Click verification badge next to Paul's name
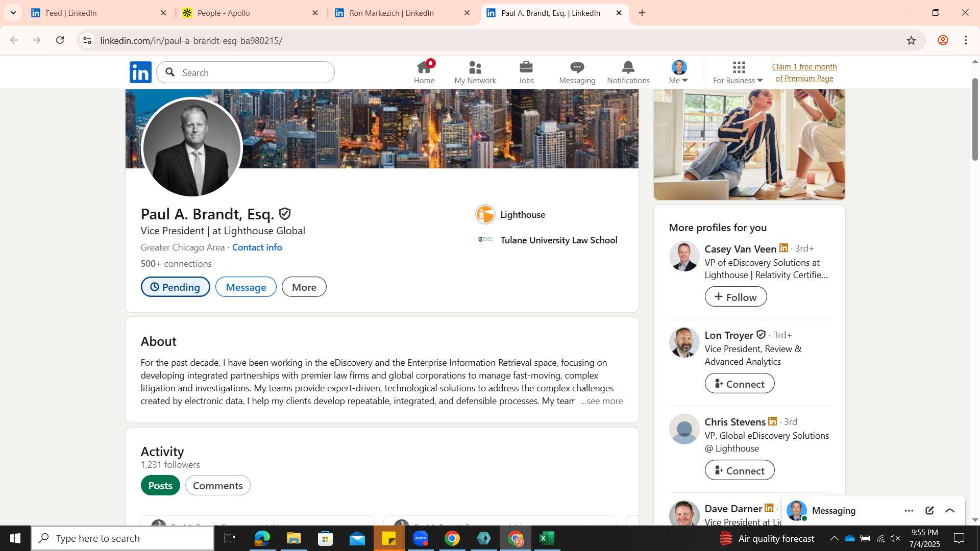 (285, 214)
